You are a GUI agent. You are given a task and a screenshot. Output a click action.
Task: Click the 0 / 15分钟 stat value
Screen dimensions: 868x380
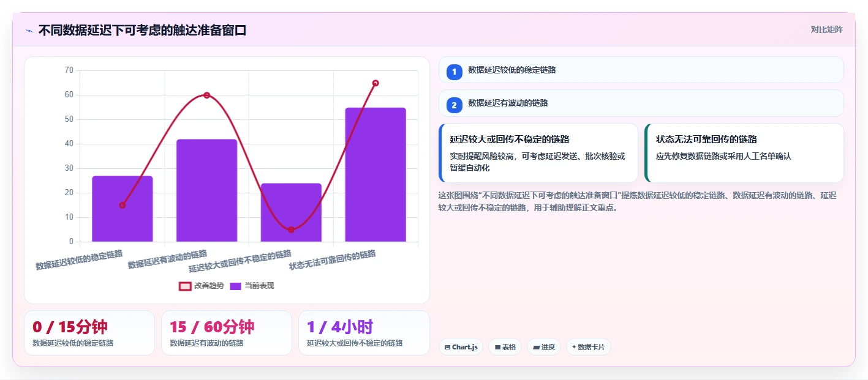[70, 327]
